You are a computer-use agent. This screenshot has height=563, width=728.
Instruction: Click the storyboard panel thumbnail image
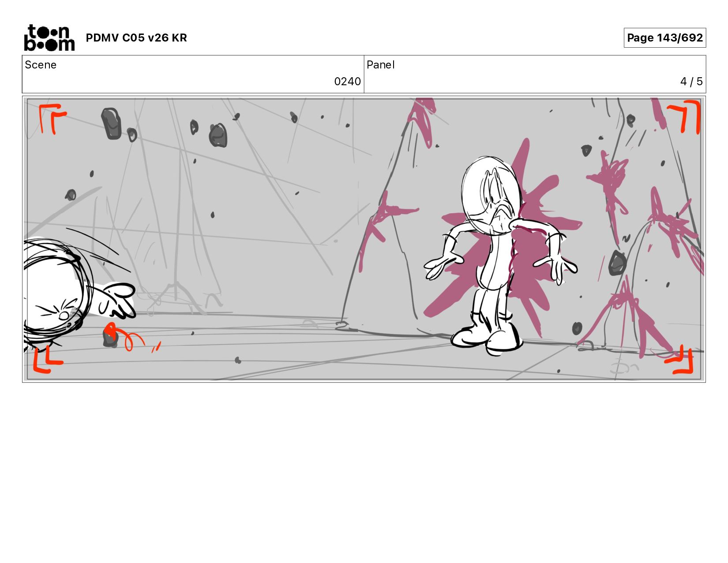[364, 239]
